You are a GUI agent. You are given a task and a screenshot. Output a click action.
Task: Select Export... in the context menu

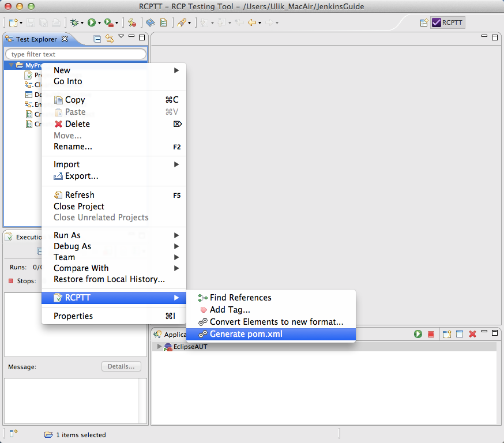[x=114, y=176]
